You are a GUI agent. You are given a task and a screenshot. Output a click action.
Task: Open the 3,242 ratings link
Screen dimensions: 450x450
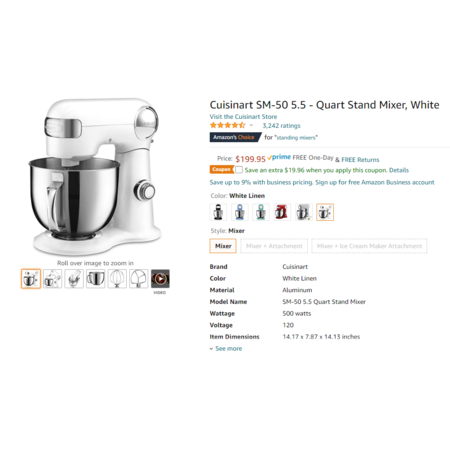tap(281, 126)
